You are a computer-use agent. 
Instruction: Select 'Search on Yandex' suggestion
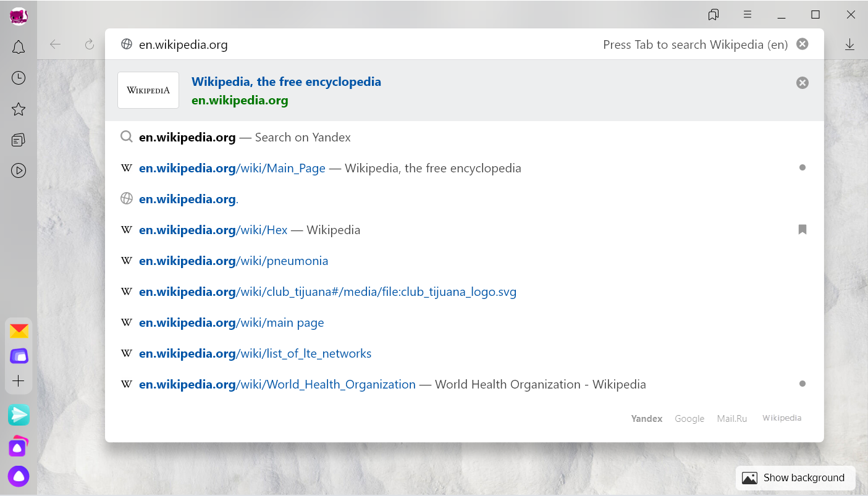click(464, 137)
